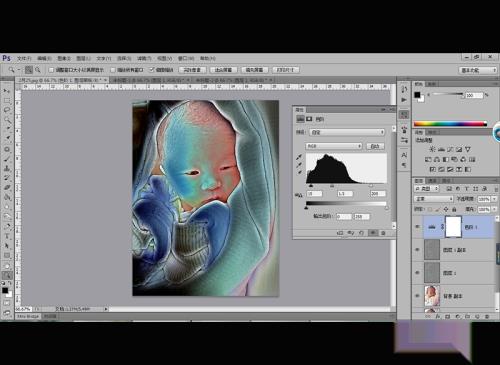Delete adjustment via trash icon in Properties
Image resolution: width=500 pixels, height=365 pixels.
(x=383, y=233)
